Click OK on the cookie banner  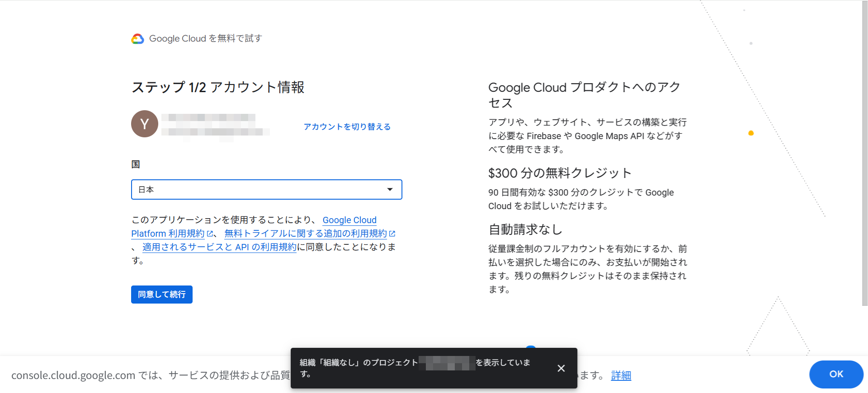point(836,374)
